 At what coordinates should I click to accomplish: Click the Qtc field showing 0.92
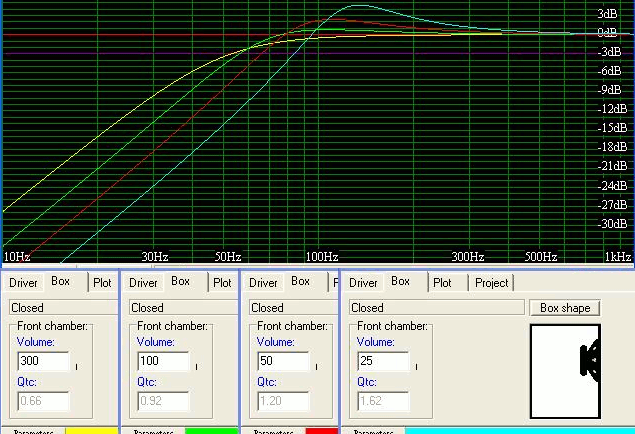click(x=163, y=401)
